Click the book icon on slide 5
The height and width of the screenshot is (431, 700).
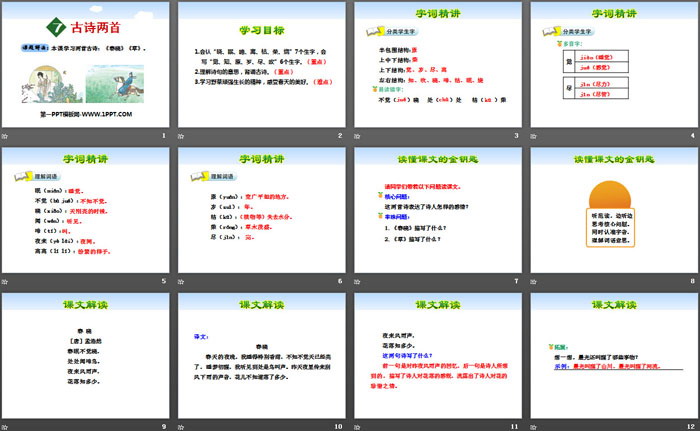(x=20, y=176)
